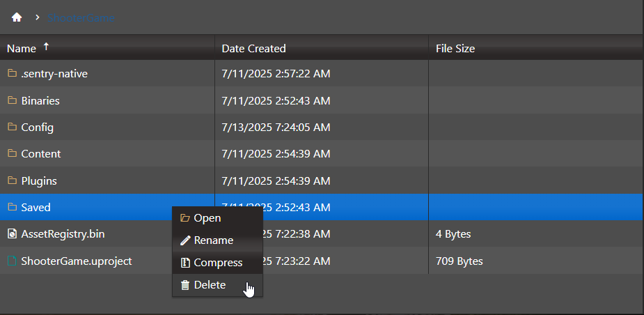
Task: Click the AssetRegistry.bin file icon
Action: tap(13, 234)
